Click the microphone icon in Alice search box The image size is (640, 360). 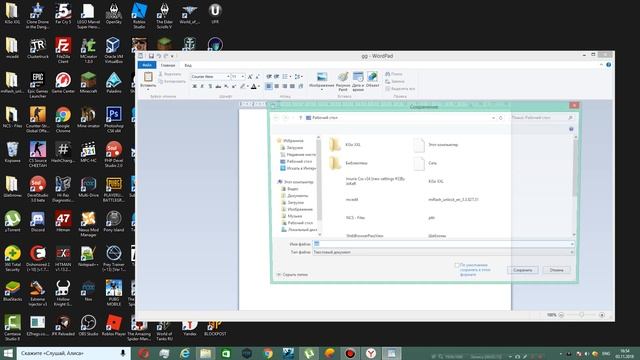(x=123, y=353)
